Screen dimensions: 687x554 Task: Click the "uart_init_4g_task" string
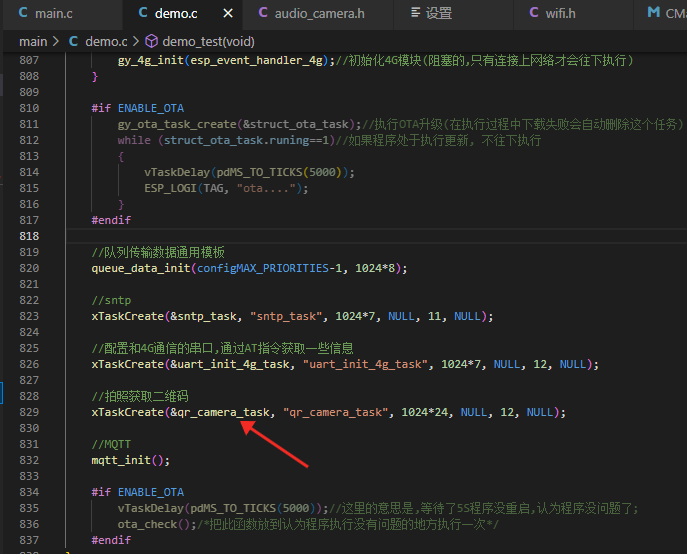tap(365, 364)
